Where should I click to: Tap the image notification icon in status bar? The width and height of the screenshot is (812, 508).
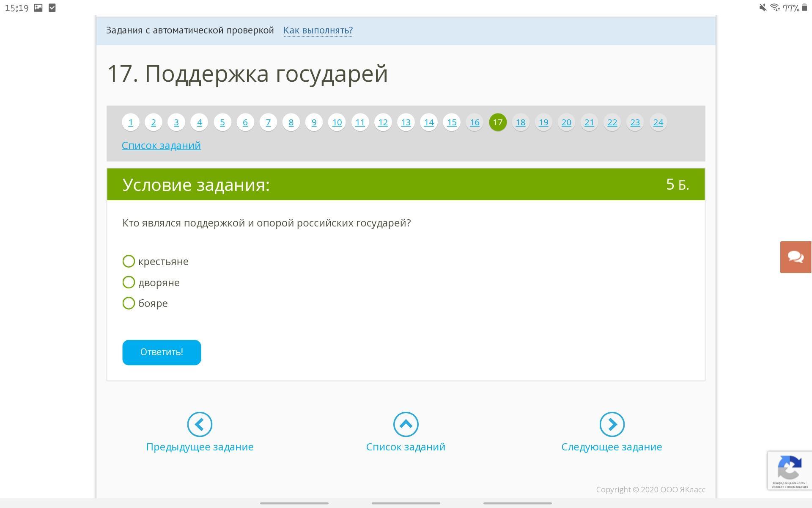coord(38,8)
